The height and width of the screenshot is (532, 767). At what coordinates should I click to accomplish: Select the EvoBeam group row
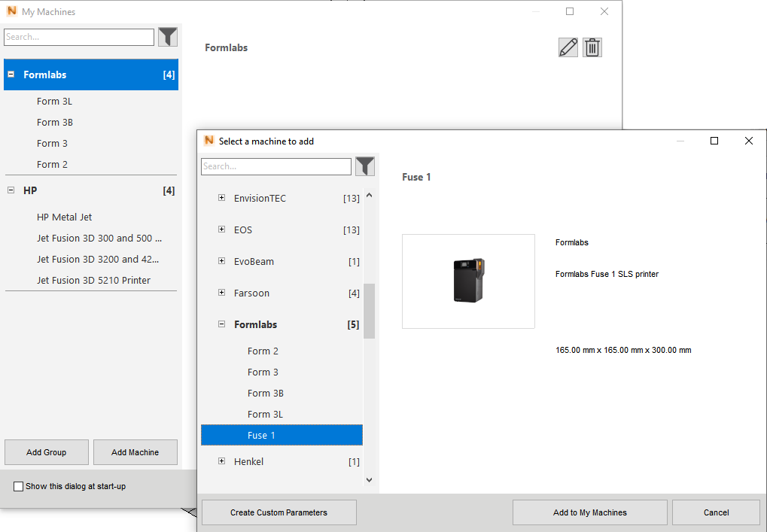point(282,262)
